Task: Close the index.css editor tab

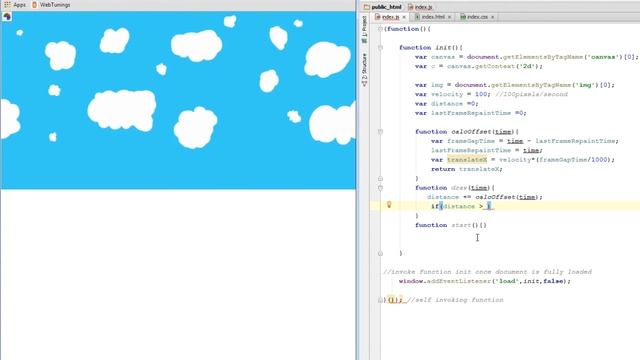Action: pos(493,17)
